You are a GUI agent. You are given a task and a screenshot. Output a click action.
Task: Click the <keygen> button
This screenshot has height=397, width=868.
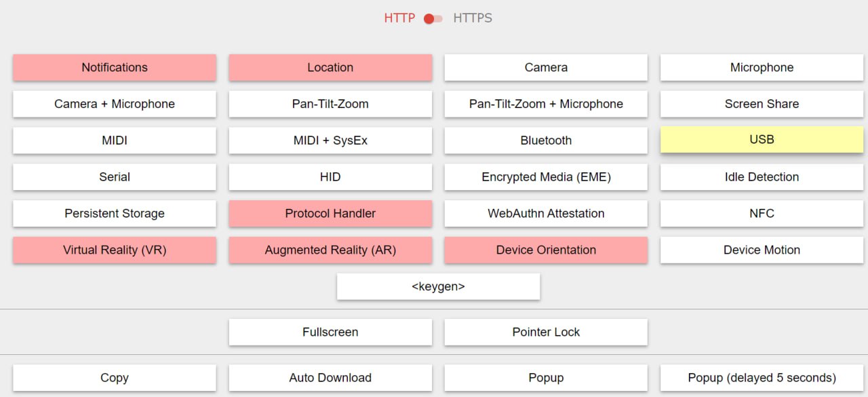438,286
